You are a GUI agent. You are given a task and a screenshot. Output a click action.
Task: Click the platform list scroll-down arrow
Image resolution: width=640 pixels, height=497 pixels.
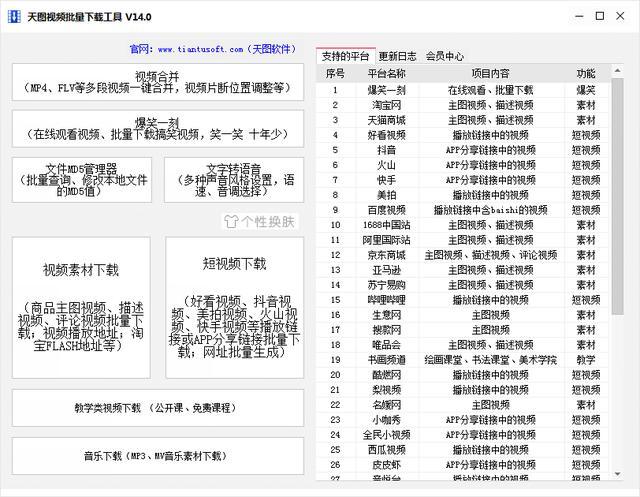tap(618, 474)
